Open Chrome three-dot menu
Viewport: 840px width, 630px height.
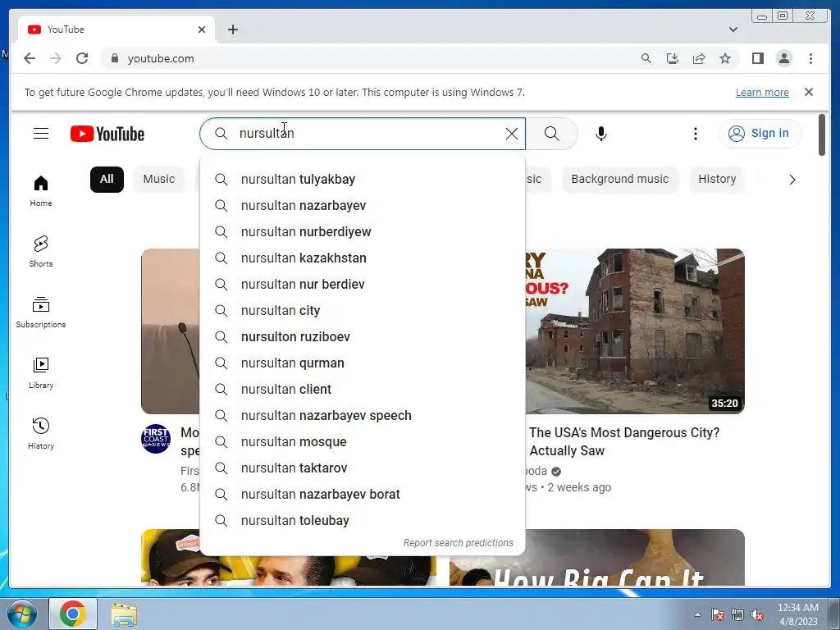[x=810, y=58]
